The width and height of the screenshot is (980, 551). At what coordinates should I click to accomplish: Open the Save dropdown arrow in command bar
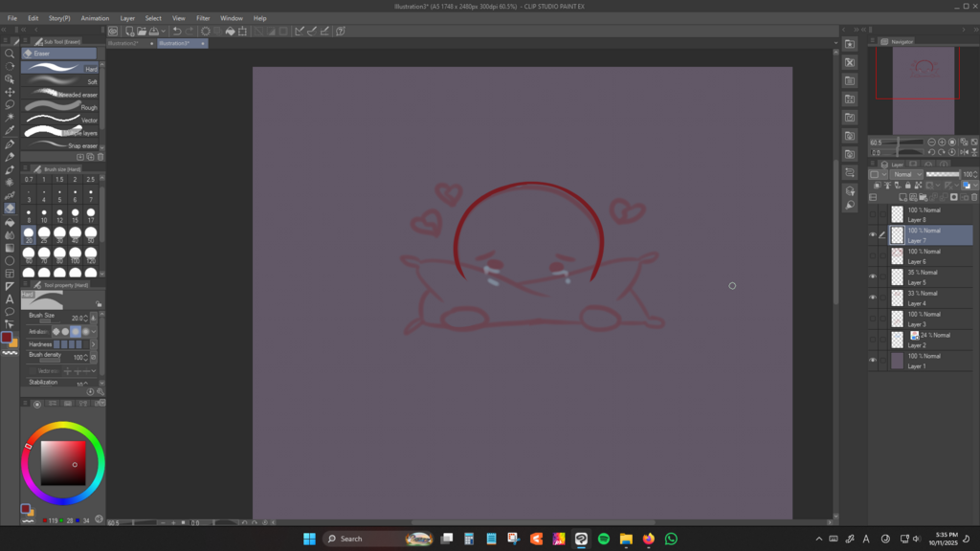tap(163, 31)
